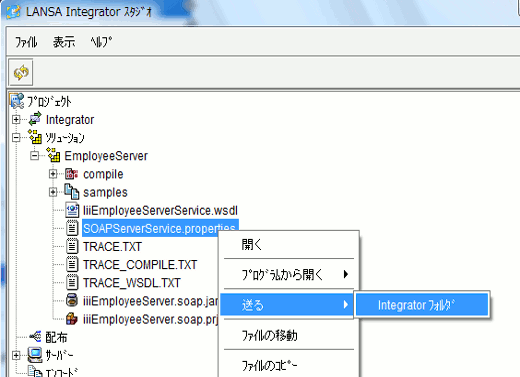Expand the compile folder node
This screenshot has width=520, height=377.
click(x=53, y=174)
